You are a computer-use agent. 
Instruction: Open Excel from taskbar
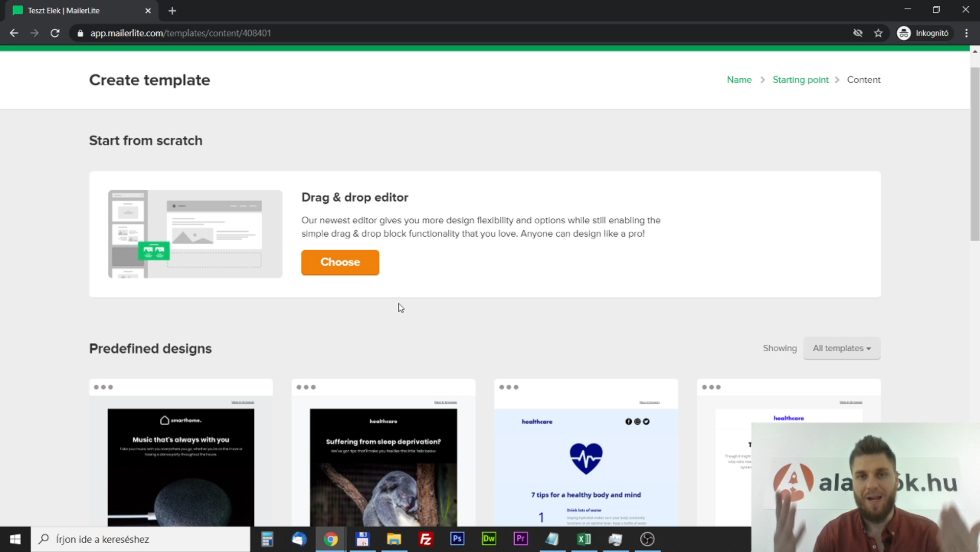coord(584,539)
